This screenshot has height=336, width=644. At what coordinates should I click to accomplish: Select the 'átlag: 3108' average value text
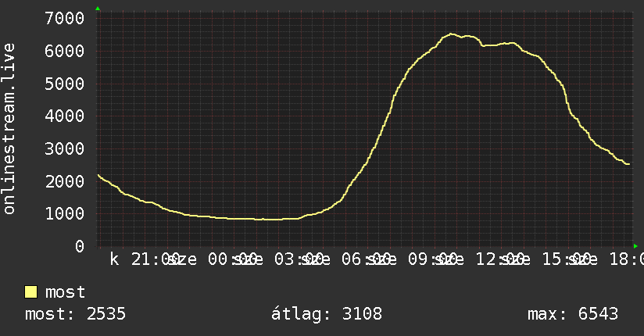327,314
